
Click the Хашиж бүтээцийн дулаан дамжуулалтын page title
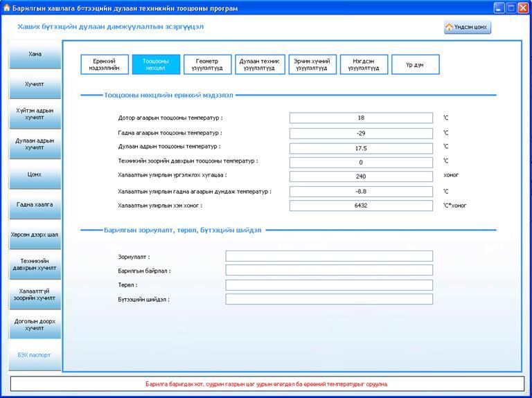point(111,26)
